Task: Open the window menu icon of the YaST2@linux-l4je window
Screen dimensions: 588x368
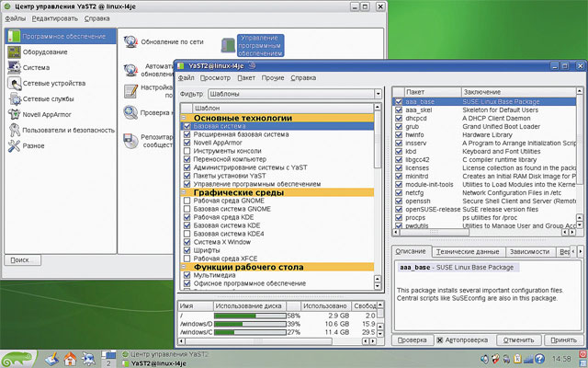Action: [181, 66]
